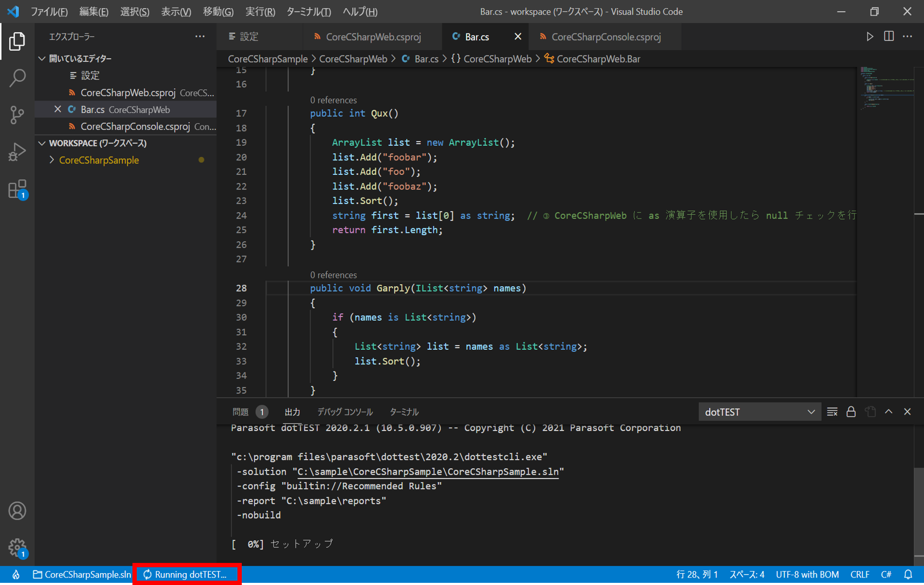
Task: Click the CoreCSharpSample.sln path link in output
Action: point(428,471)
